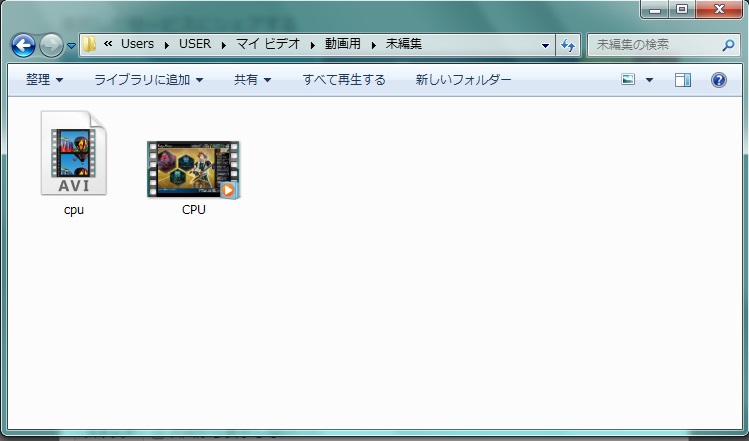Click the folder icon in address bar
The height and width of the screenshot is (441, 749).
point(89,44)
